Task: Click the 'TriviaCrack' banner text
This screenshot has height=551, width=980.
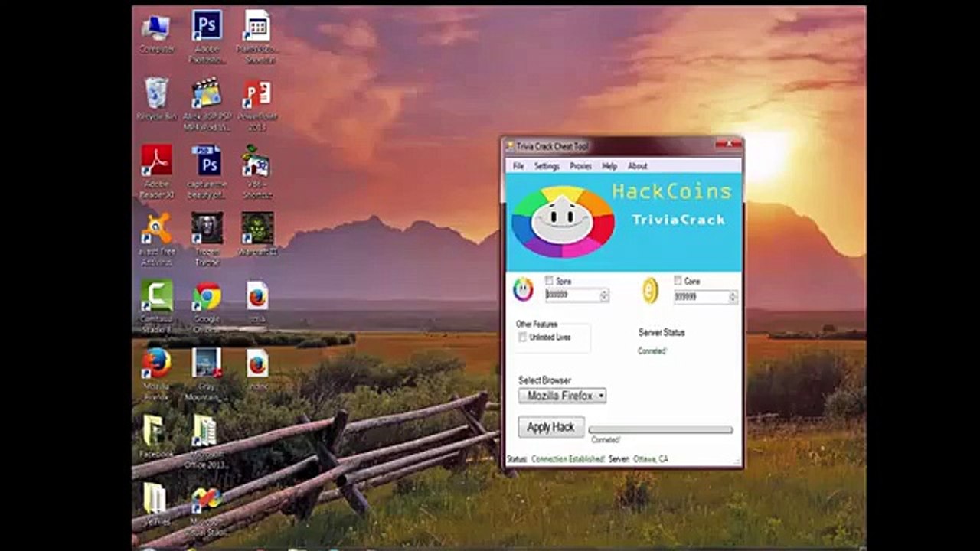Action: (678, 220)
